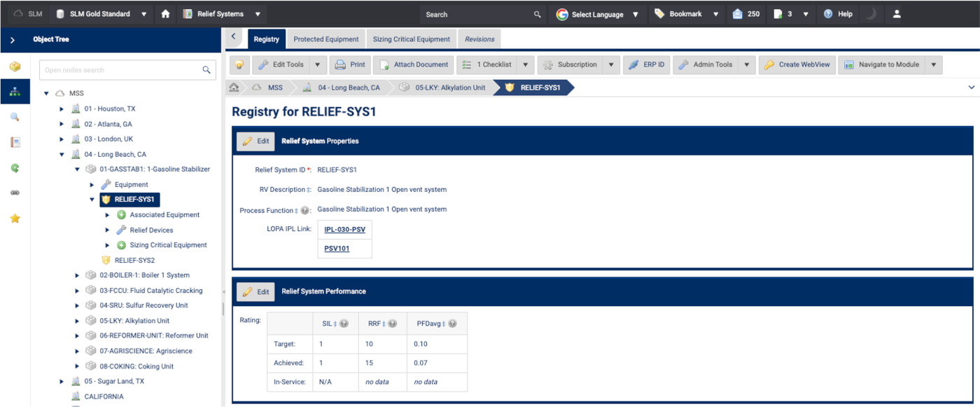Open the object tree hierarchy sidebar icon

(x=15, y=92)
